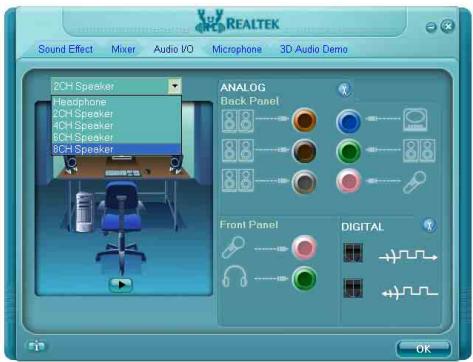473x362 pixels.
Task: Click the right desk speaker in room preview
Action: tap(175, 164)
